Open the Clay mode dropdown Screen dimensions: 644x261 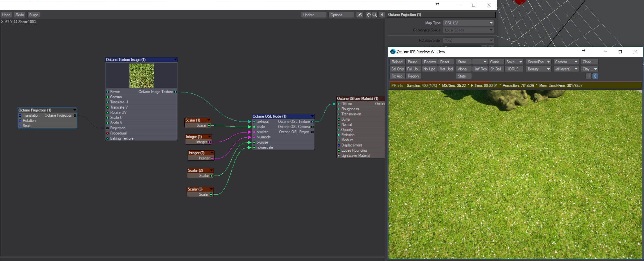tap(590, 69)
